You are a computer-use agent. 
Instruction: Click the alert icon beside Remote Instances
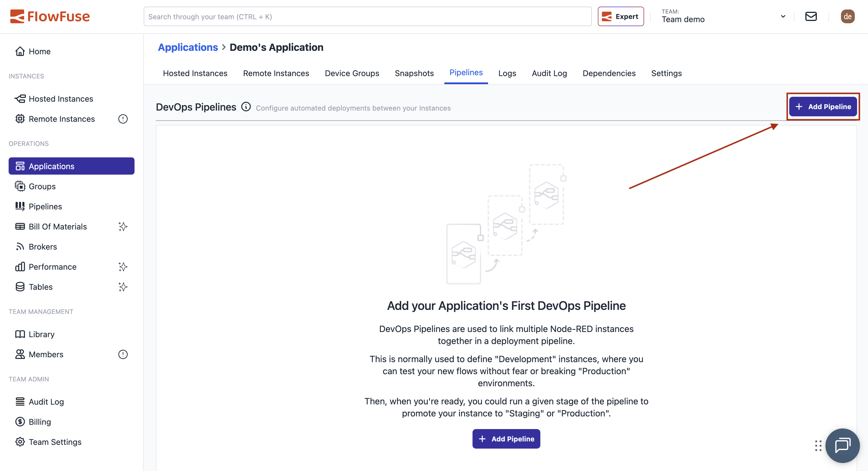[x=123, y=119]
